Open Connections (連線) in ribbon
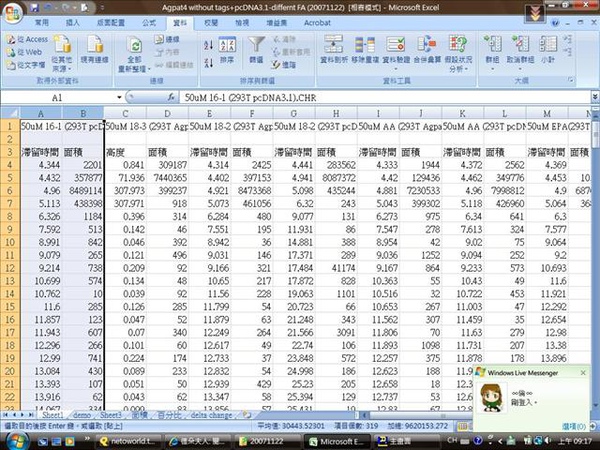Viewport: 600px width, 450px height. click(x=167, y=39)
